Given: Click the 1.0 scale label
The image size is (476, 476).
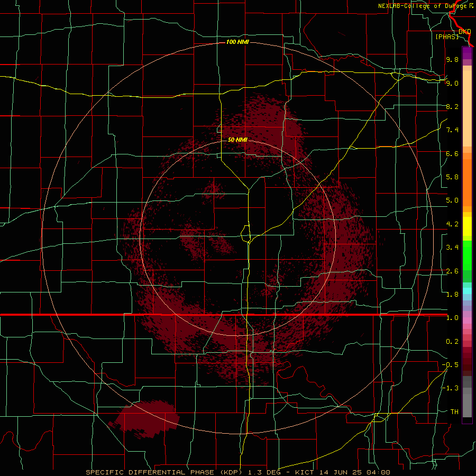Looking at the screenshot, I should pyautogui.click(x=452, y=318).
